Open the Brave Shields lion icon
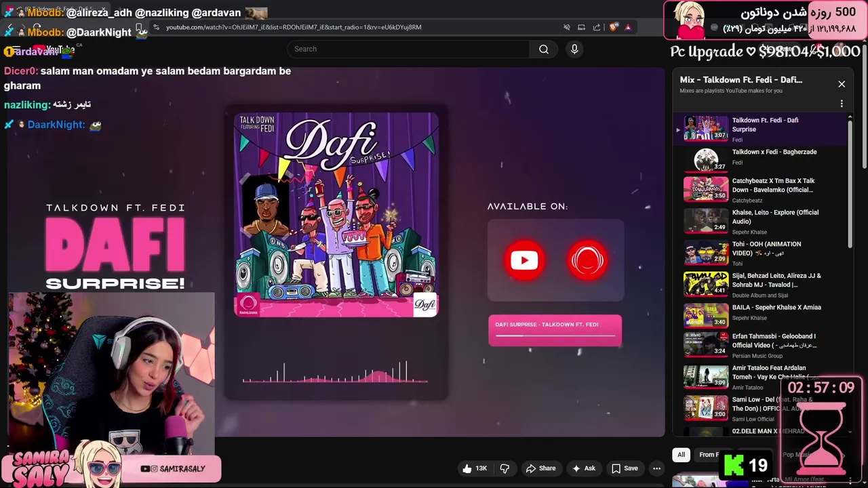 pos(614,27)
